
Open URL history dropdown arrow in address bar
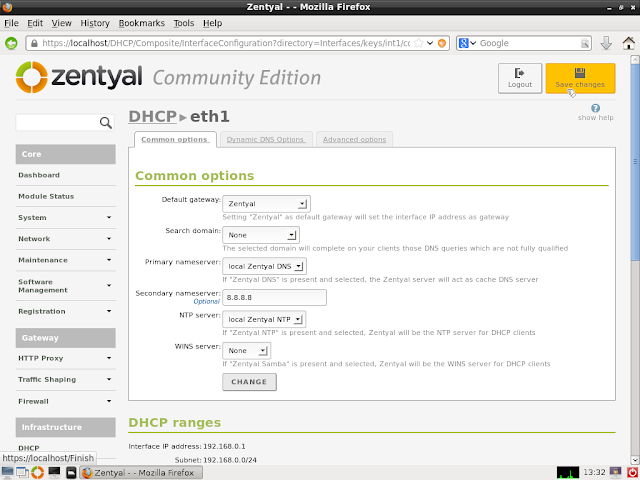click(x=430, y=43)
